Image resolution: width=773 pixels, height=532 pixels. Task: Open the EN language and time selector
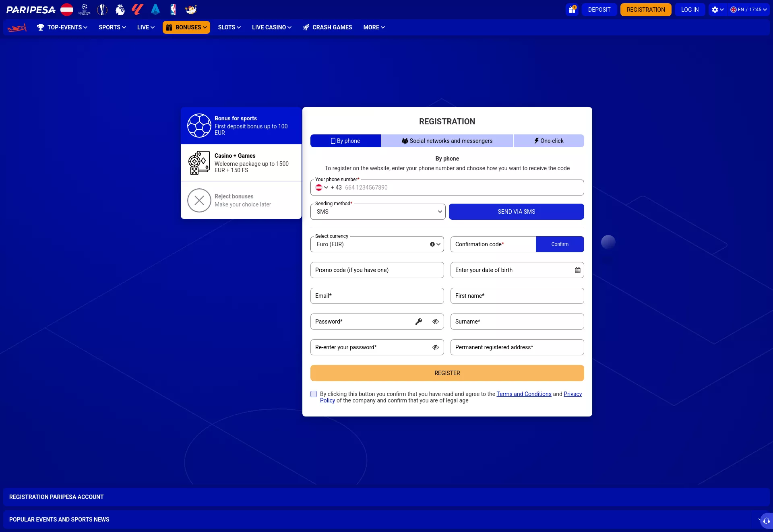pos(749,10)
